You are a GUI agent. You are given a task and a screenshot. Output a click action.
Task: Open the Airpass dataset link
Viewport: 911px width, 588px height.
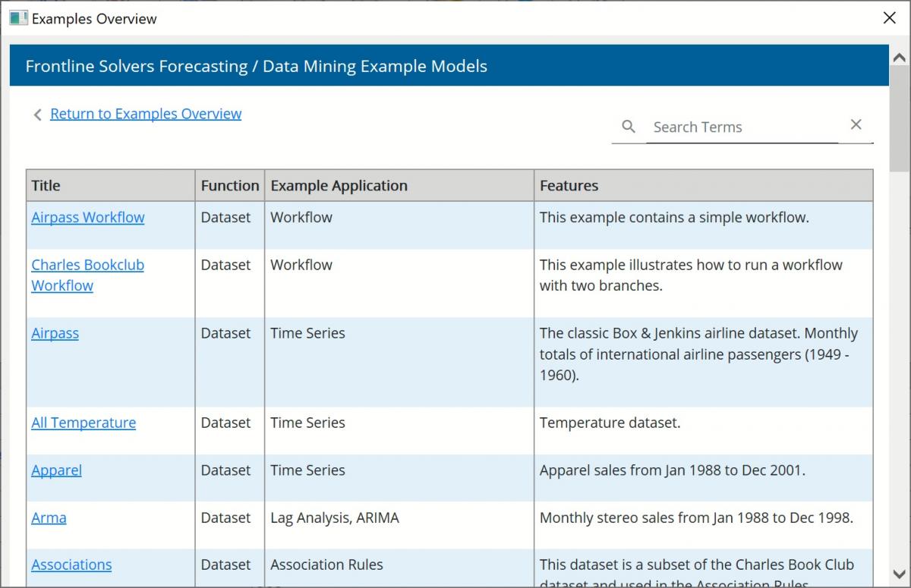pos(55,333)
